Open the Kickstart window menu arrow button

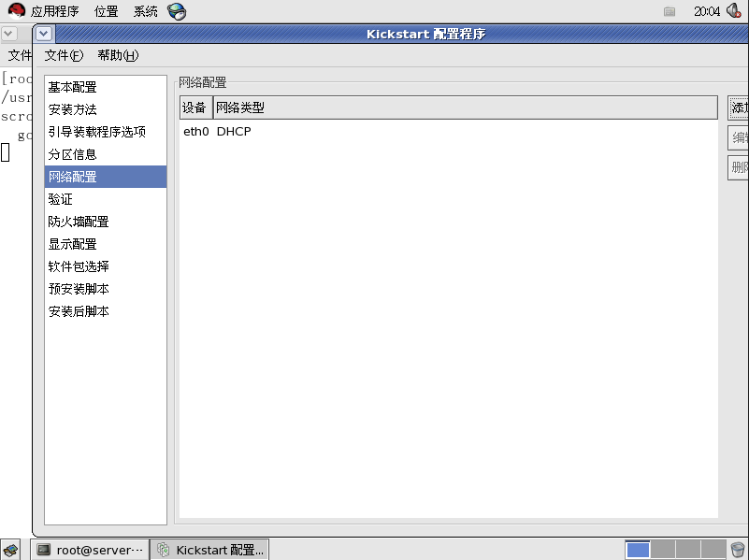(43, 34)
